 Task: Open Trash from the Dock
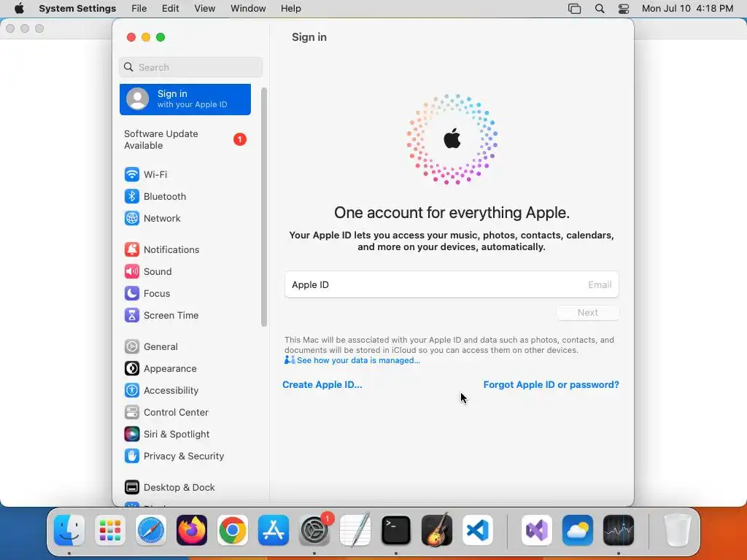678,530
